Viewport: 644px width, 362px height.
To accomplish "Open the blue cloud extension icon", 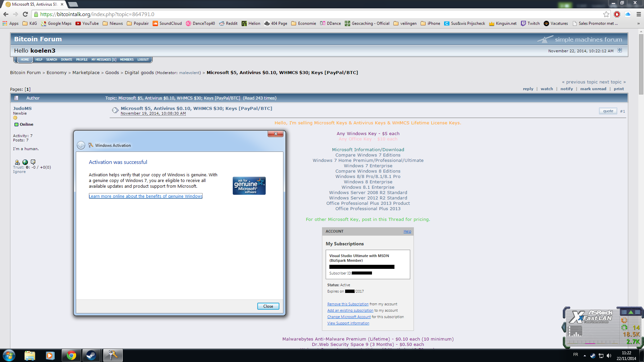I will tap(628, 14).
